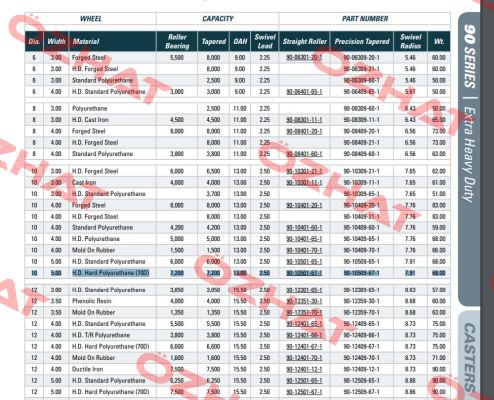Click the Precision Tapered column header
The image size is (494, 400).
point(362,41)
